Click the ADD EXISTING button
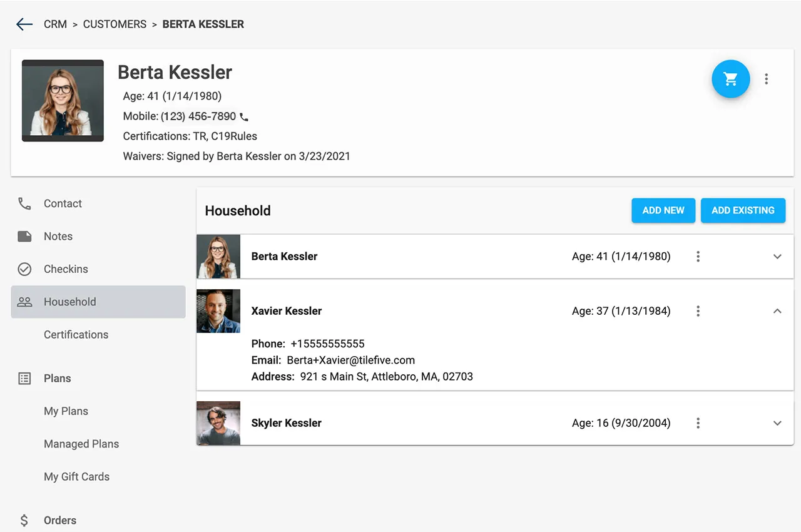This screenshot has width=801, height=532. pos(743,210)
